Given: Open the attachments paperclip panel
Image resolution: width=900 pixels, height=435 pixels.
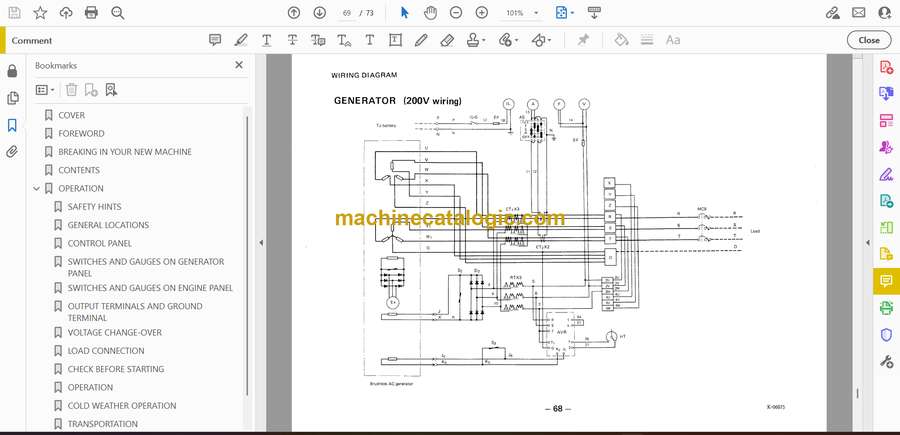Looking at the screenshot, I should pos(13,152).
